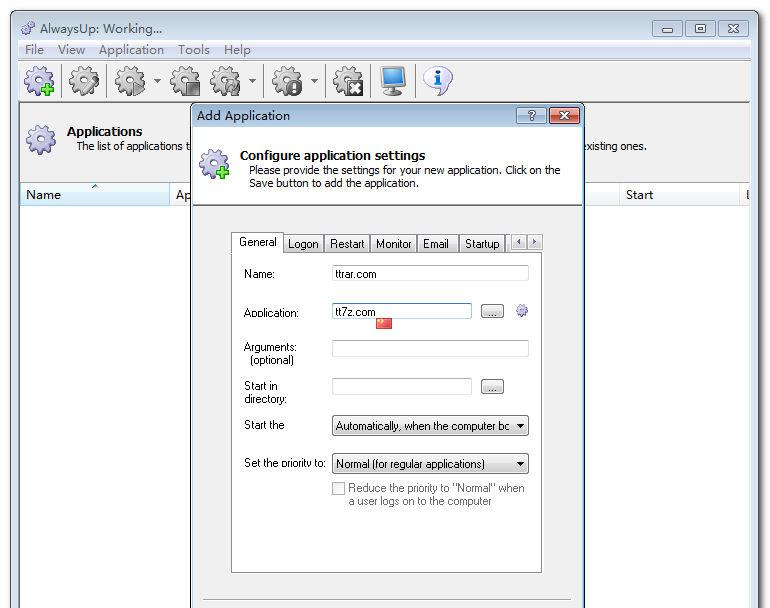
Task: Click the application report/alert gear icon
Action: [x=287, y=81]
